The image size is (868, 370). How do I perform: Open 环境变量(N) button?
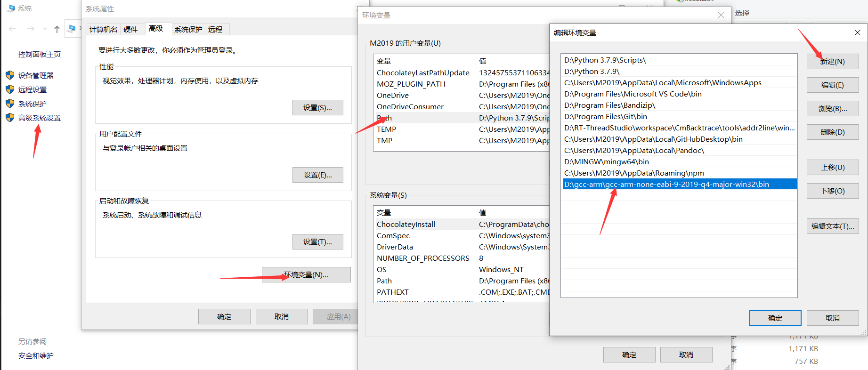pyautogui.click(x=306, y=274)
